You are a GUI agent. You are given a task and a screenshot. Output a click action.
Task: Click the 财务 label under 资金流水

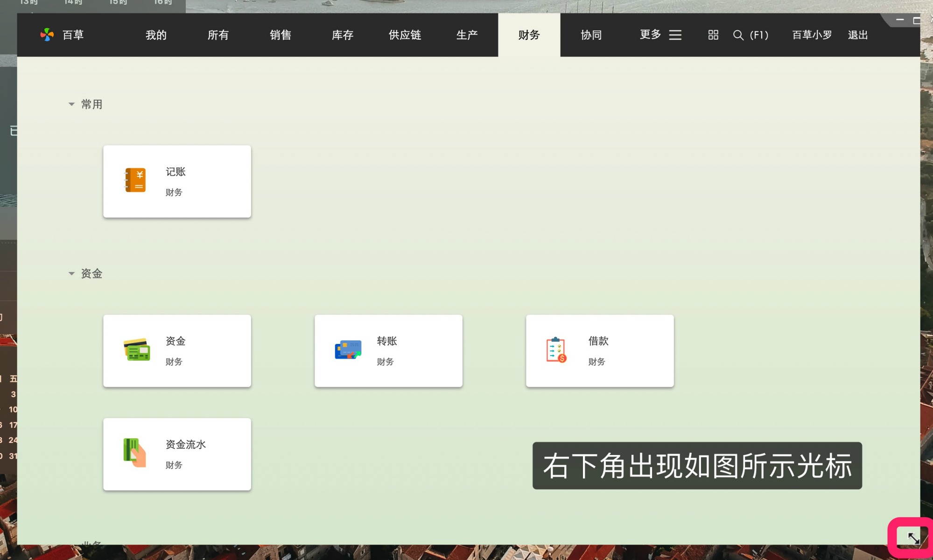pyautogui.click(x=174, y=465)
